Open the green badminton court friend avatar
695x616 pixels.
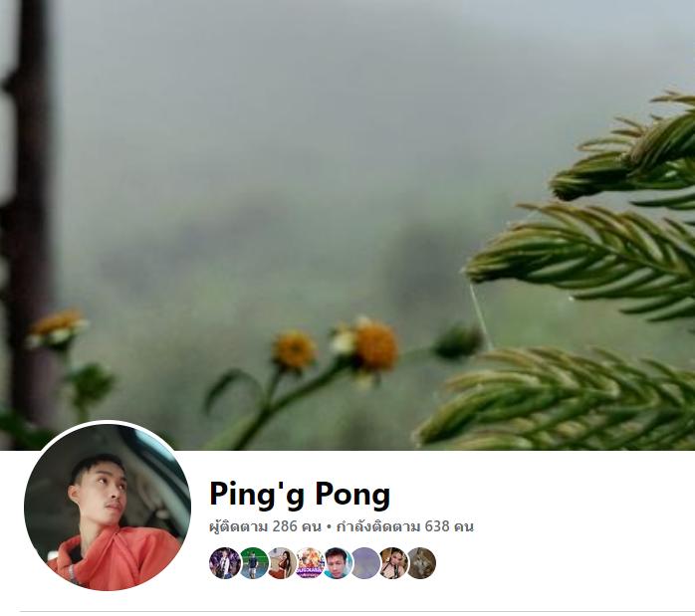(254, 563)
